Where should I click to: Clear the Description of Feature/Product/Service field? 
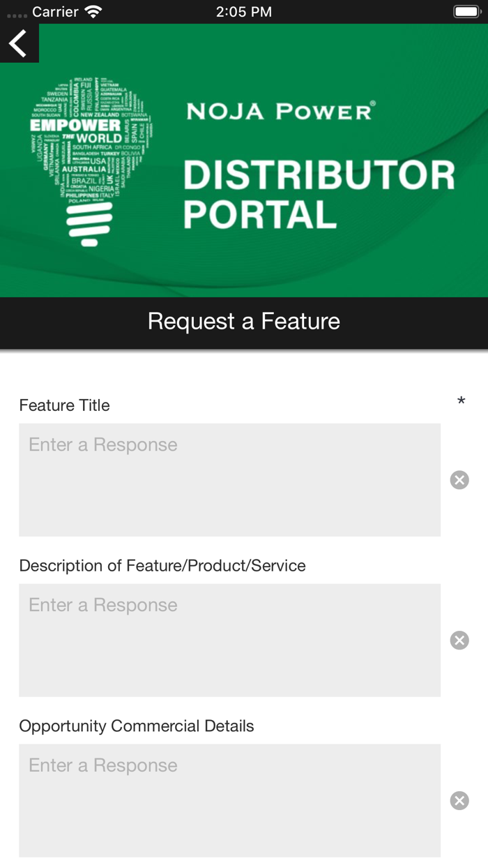pos(459,640)
